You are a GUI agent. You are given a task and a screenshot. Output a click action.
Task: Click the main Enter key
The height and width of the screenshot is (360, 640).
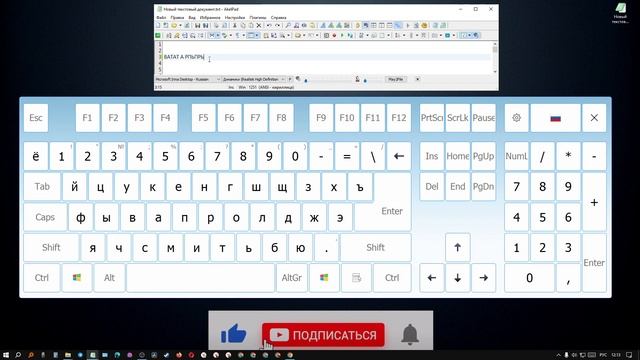click(x=391, y=211)
